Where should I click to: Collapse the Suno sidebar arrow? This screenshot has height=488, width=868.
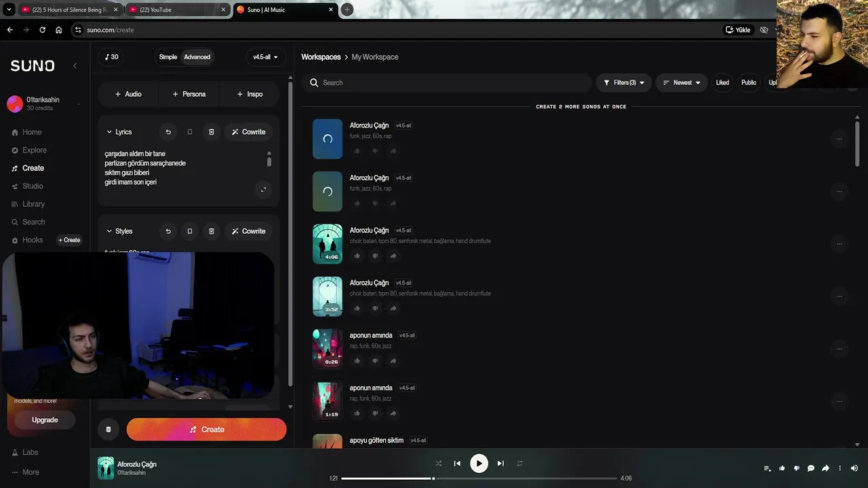(x=75, y=66)
